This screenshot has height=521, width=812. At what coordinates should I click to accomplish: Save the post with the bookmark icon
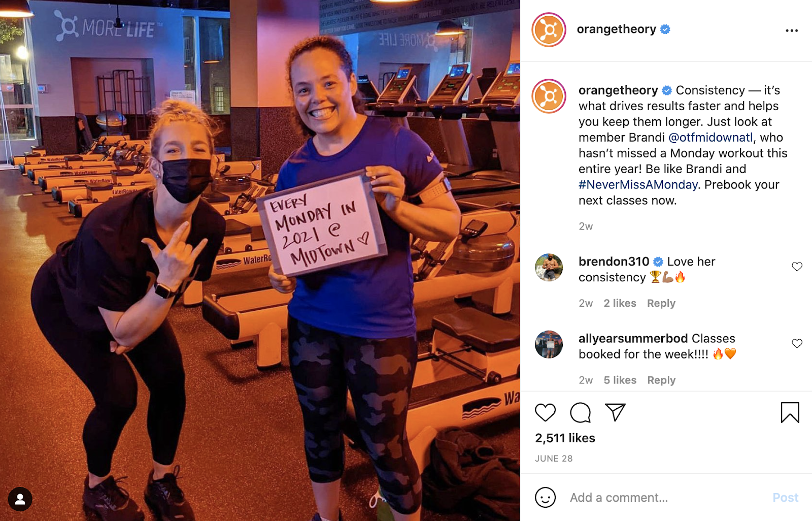click(x=790, y=412)
